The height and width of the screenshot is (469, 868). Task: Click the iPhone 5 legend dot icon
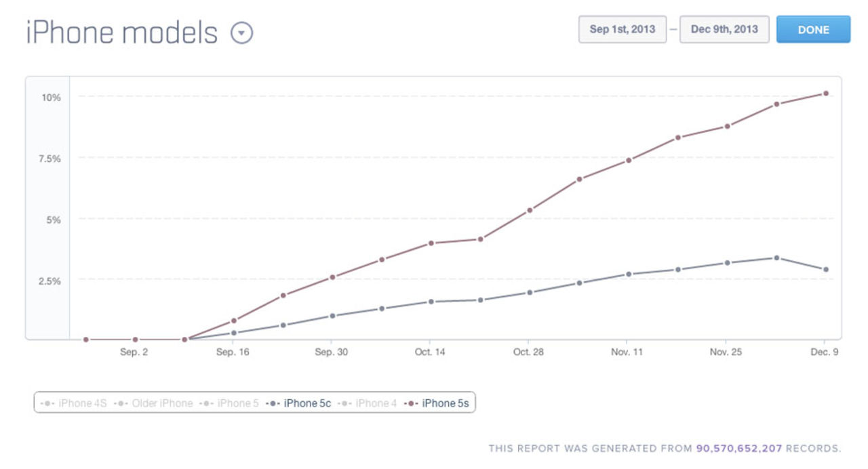coord(205,403)
